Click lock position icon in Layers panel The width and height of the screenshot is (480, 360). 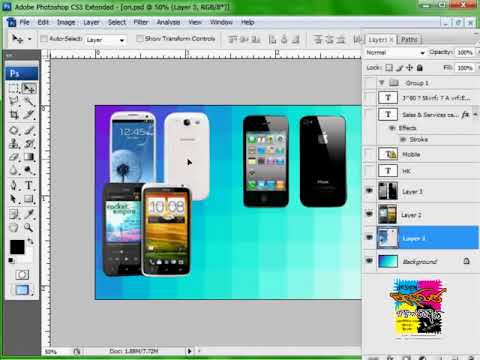pos(409,68)
